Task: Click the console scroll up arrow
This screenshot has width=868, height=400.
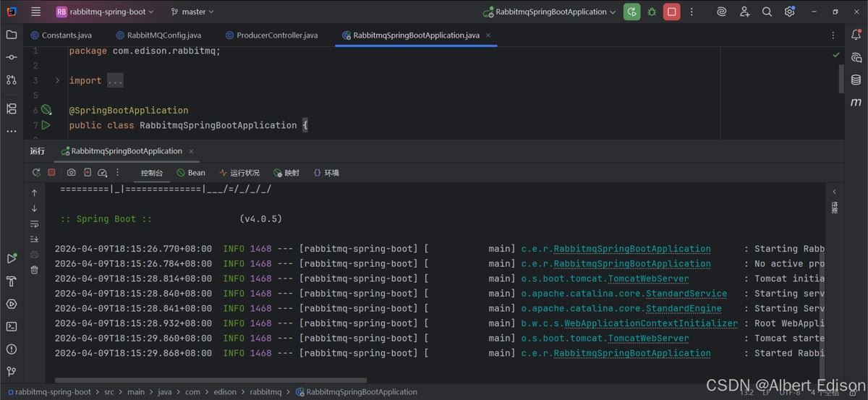Action: (x=34, y=193)
